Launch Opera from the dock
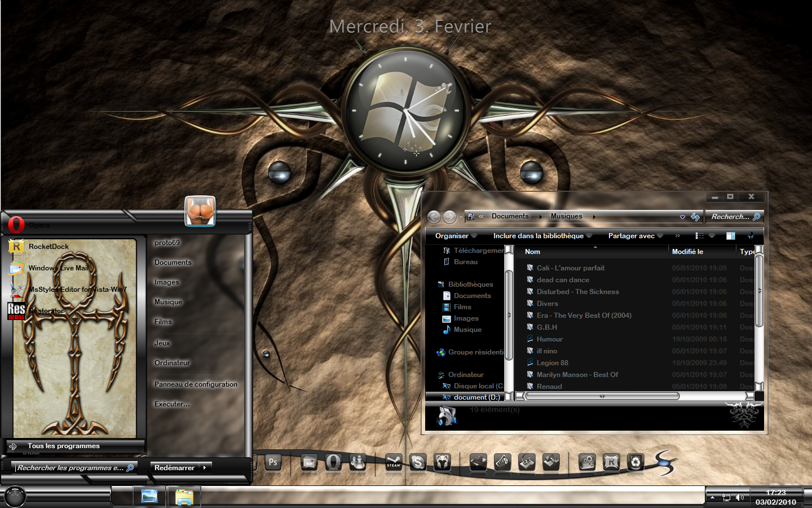 coord(333,462)
